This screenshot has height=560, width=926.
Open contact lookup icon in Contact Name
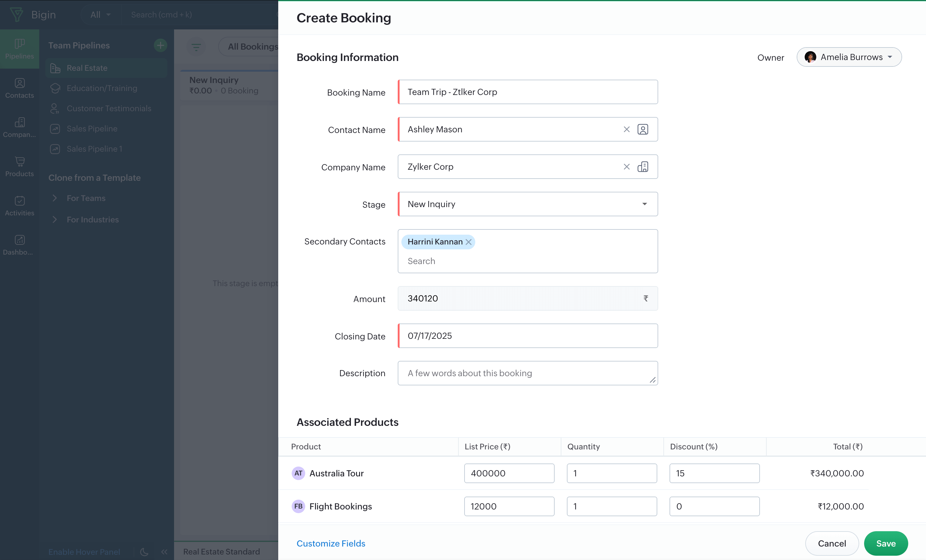tap(643, 129)
